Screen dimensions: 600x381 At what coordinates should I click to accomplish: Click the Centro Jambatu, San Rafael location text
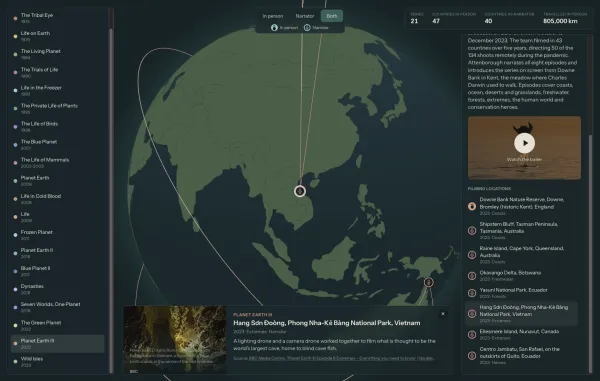[x=519, y=352]
